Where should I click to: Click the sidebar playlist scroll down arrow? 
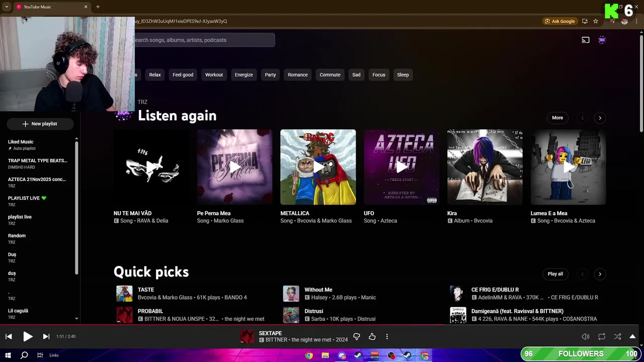(76, 318)
